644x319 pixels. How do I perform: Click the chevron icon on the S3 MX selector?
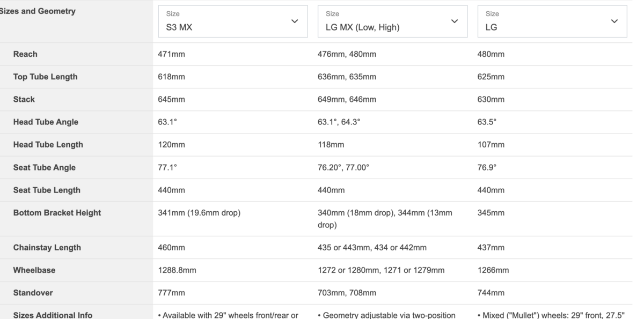[x=294, y=21]
